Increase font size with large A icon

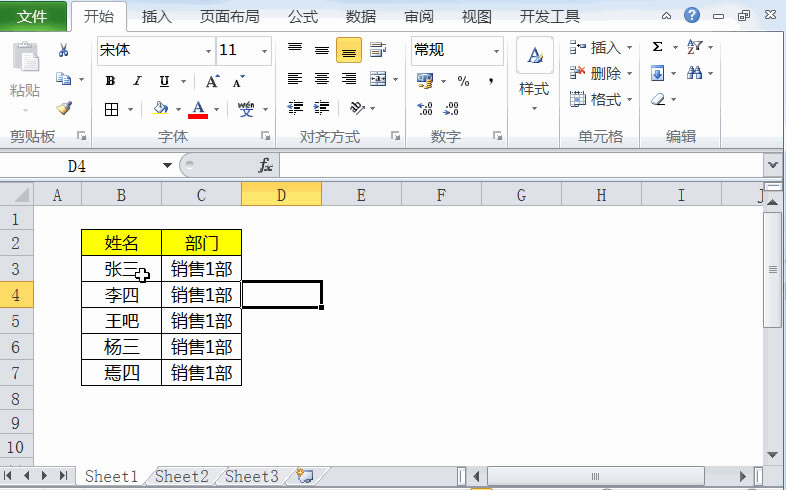tap(213, 81)
